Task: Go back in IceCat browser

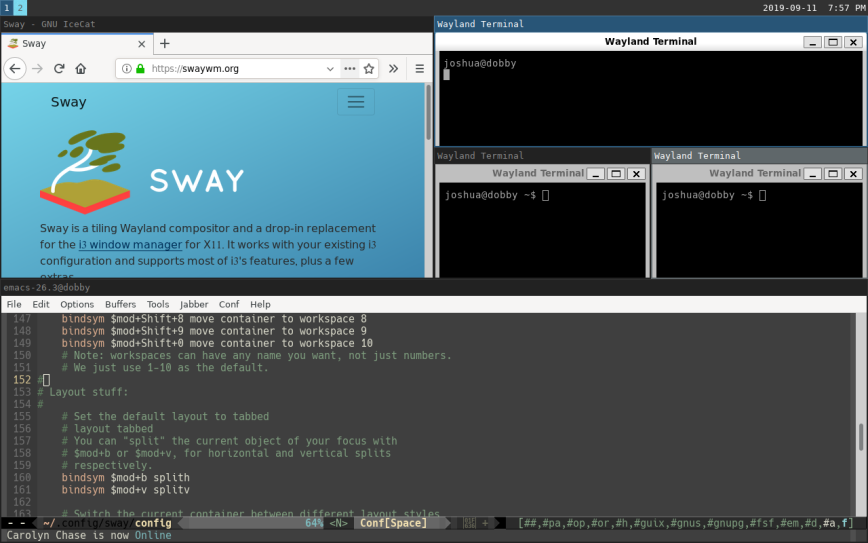Action: tap(15, 69)
